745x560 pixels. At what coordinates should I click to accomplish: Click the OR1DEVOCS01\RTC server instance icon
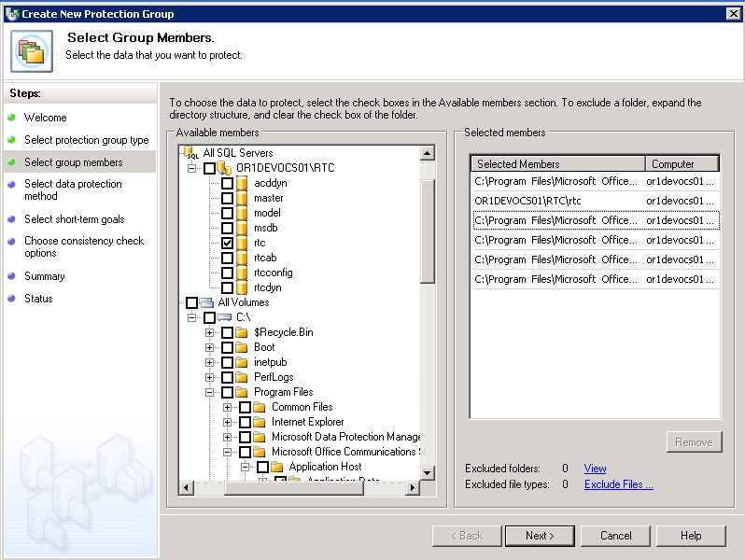(224, 168)
